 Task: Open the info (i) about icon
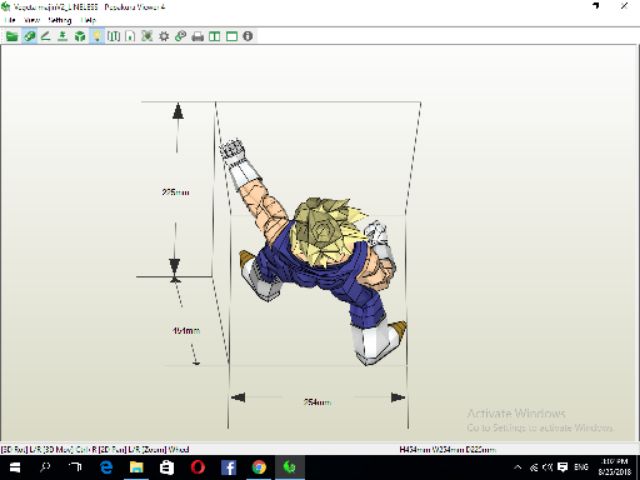[x=248, y=36]
